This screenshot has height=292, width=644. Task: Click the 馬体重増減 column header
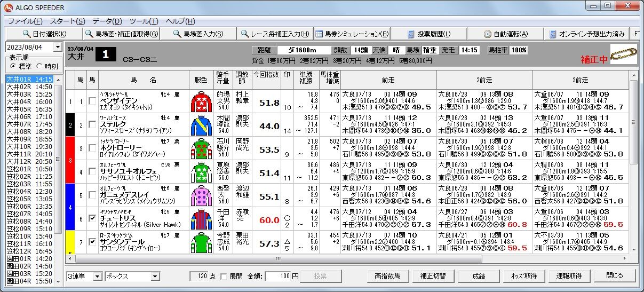(330, 80)
